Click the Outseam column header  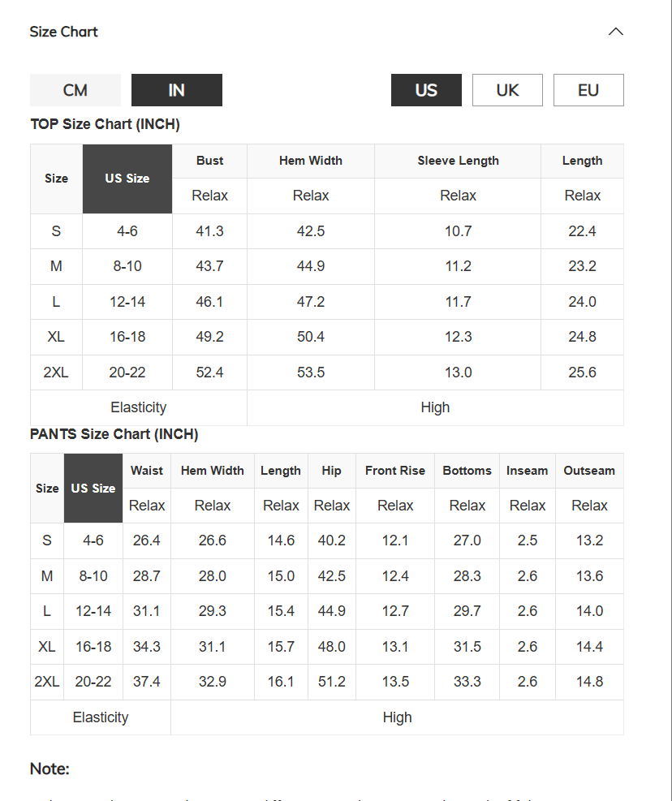pyautogui.click(x=589, y=471)
